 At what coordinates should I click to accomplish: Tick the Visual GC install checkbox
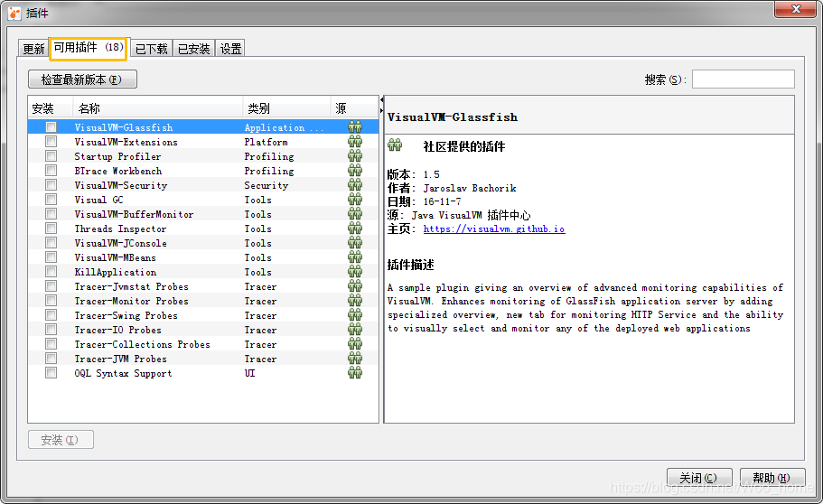[51, 200]
